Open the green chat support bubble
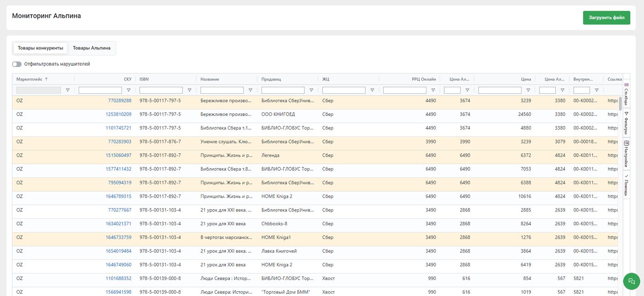644x296 pixels. click(x=632, y=281)
